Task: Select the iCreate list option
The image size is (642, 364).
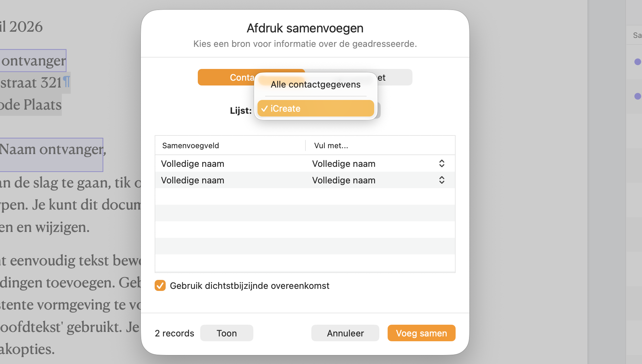Action: (x=315, y=109)
